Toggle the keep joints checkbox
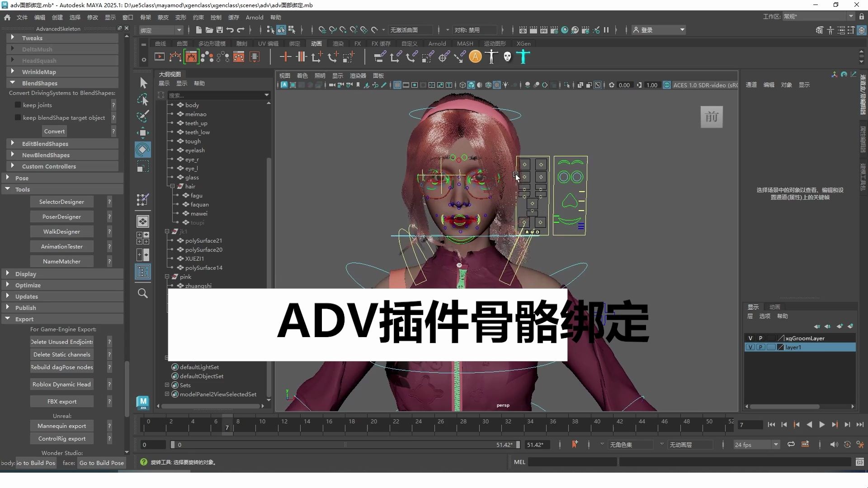 (18, 105)
